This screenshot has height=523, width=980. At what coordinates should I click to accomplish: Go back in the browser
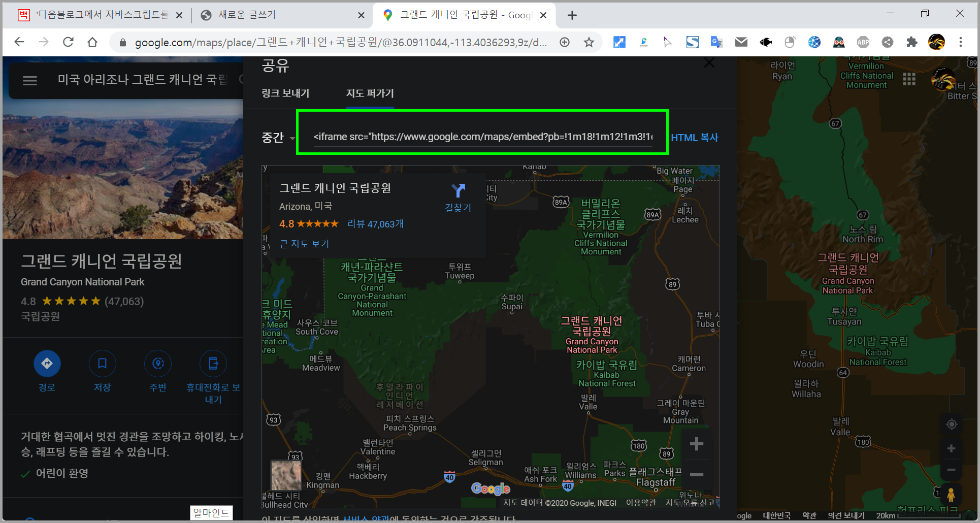pos(19,42)
